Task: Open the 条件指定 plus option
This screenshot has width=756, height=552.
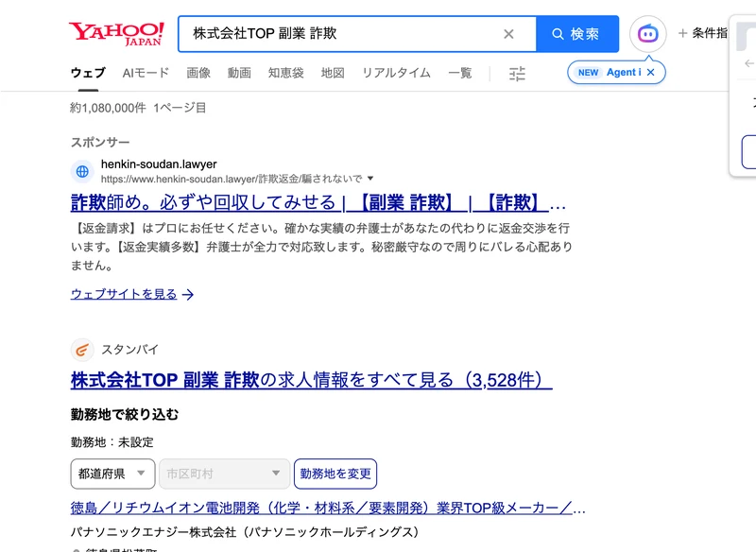Action: click(703, 33)
